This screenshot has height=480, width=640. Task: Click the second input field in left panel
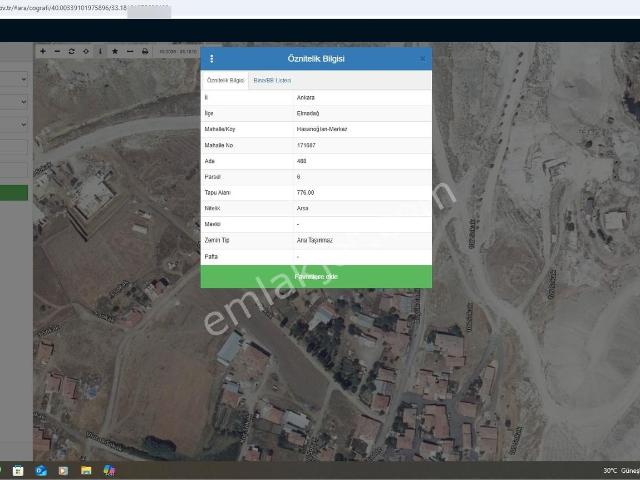point(14,170)
